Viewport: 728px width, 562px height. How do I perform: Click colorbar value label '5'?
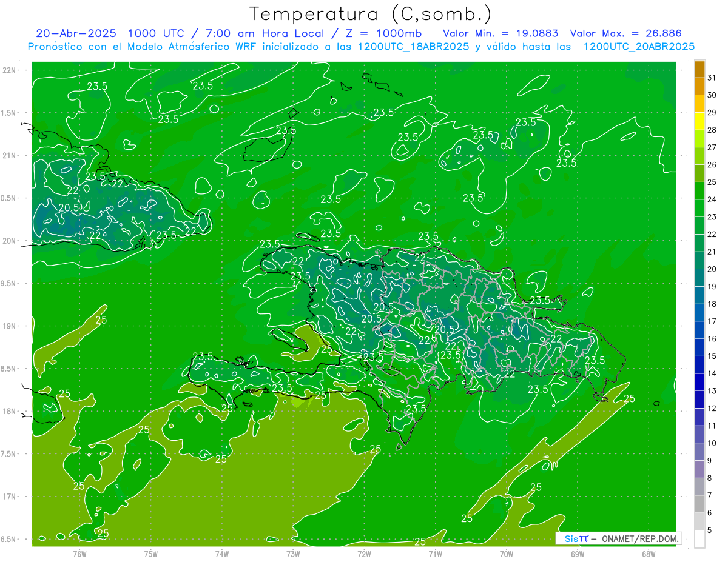[710, 530]
